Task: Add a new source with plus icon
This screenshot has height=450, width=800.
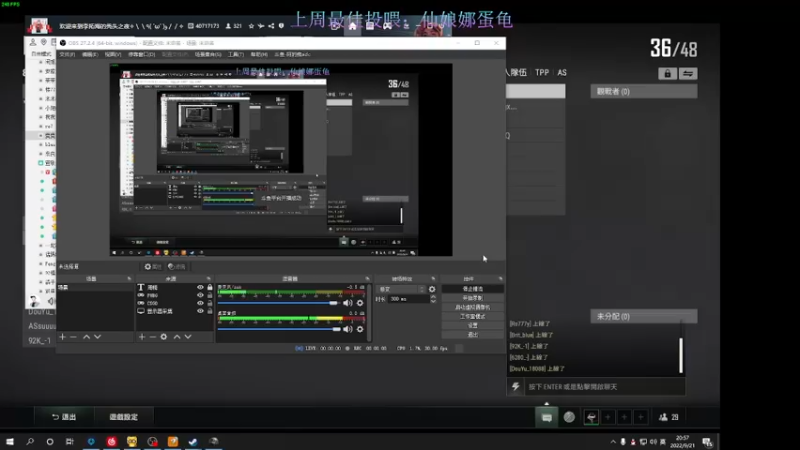Action: (x=142, y=337)
